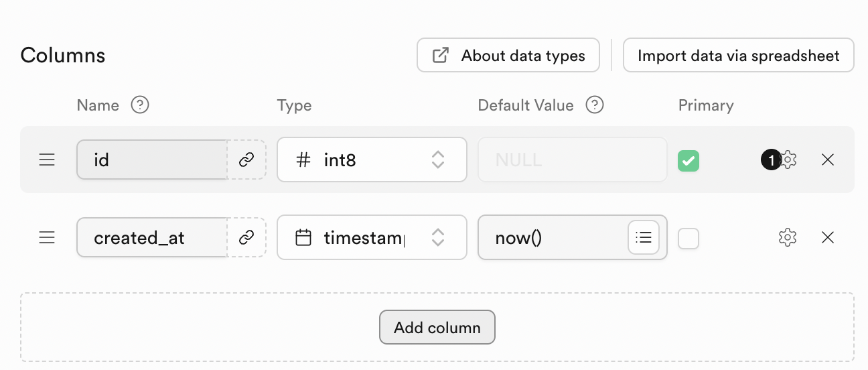Click the drag handle for id column
This screenshot has width=868, height=370.
click(x=47, y=160)
